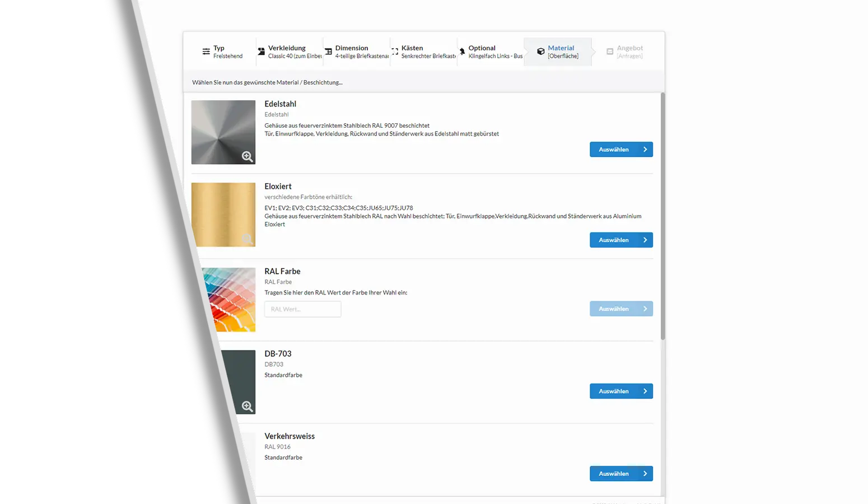The height and width of the screenshot is (504, 868).
Task: Zoom into the Edelstahl material preview
Action: [247, 156]
